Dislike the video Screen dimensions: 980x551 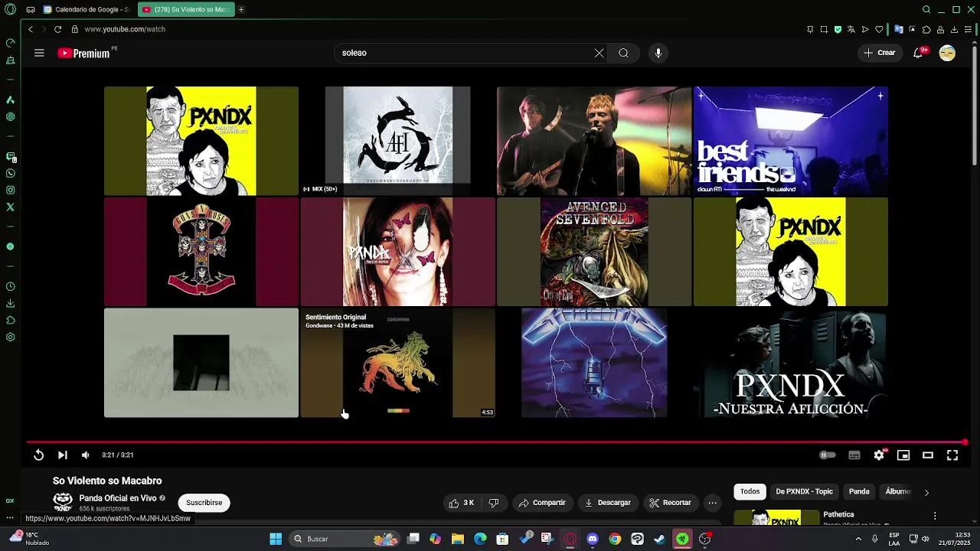[x=494, y=503]
